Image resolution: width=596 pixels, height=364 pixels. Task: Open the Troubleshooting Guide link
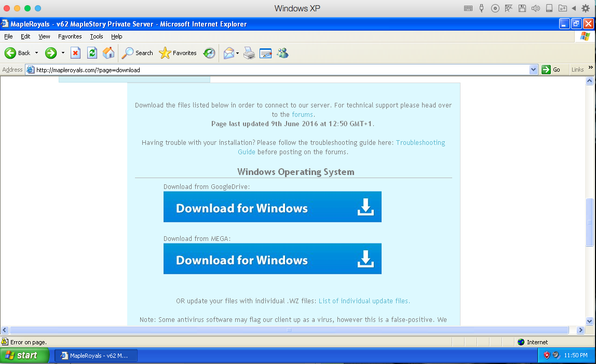pyautogui.click(x=421, y=142)
